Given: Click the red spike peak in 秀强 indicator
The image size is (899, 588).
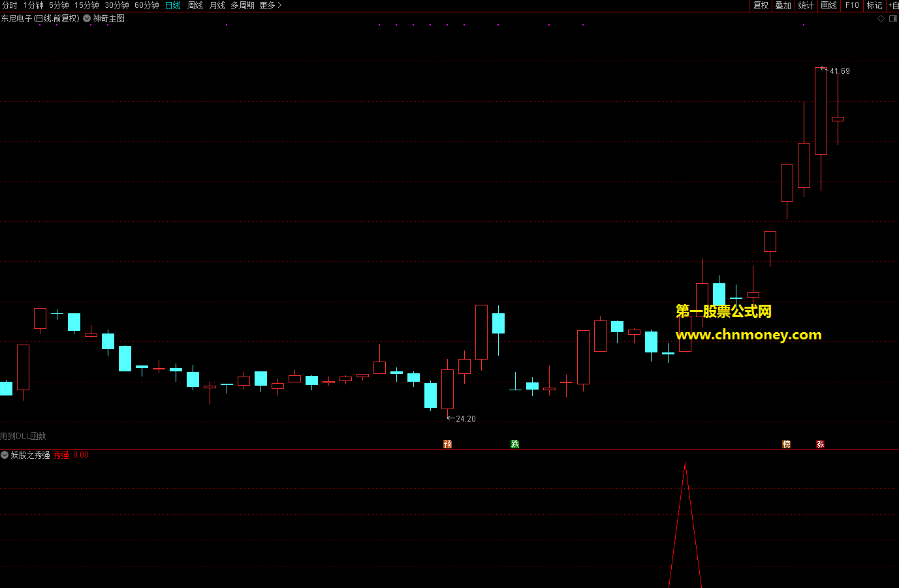Looking at the screenshot, I should click(x=685, y=465).
